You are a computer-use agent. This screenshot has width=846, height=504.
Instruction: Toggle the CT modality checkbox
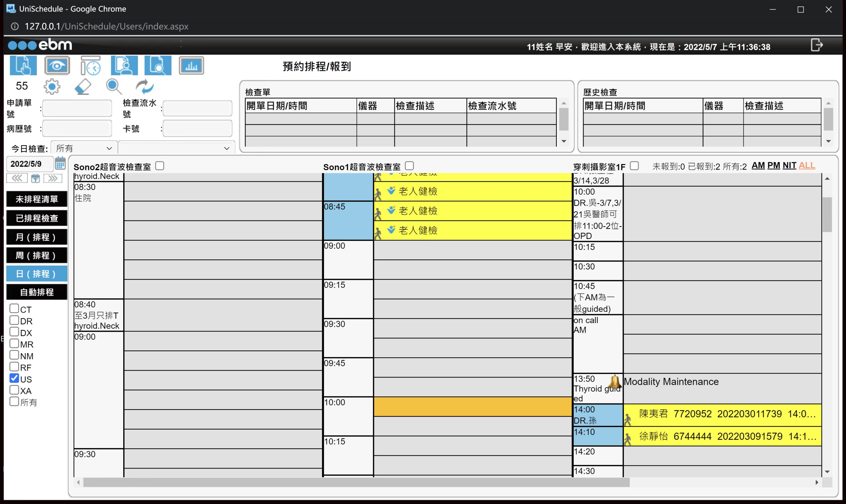(14, 308)
